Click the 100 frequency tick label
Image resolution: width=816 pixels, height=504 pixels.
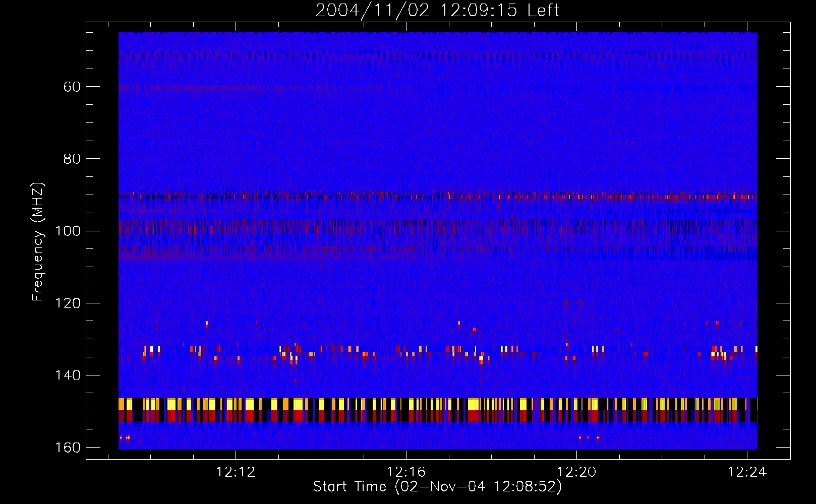[x=68, y=231]
